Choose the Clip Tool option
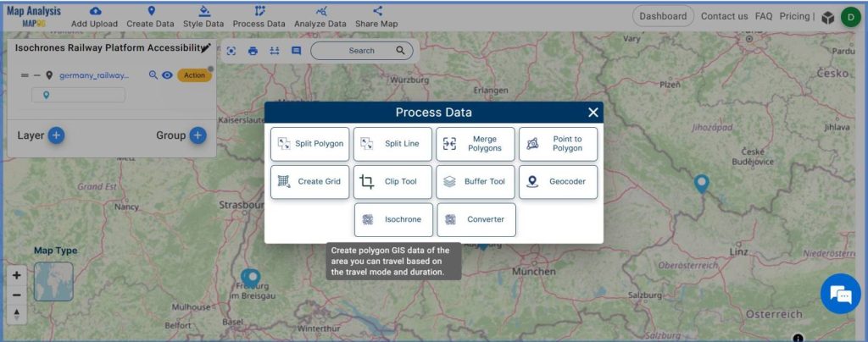The width and height of the screenshot is (868, 342). 392,182
